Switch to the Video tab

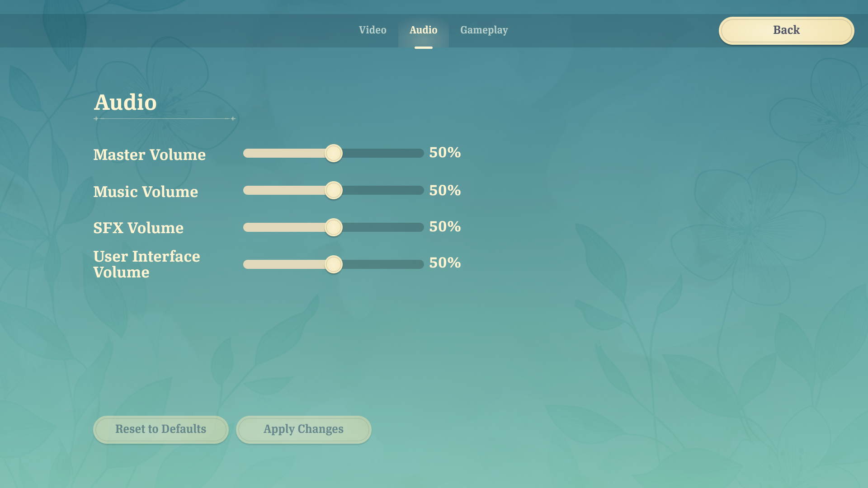[x=373, y=30]
